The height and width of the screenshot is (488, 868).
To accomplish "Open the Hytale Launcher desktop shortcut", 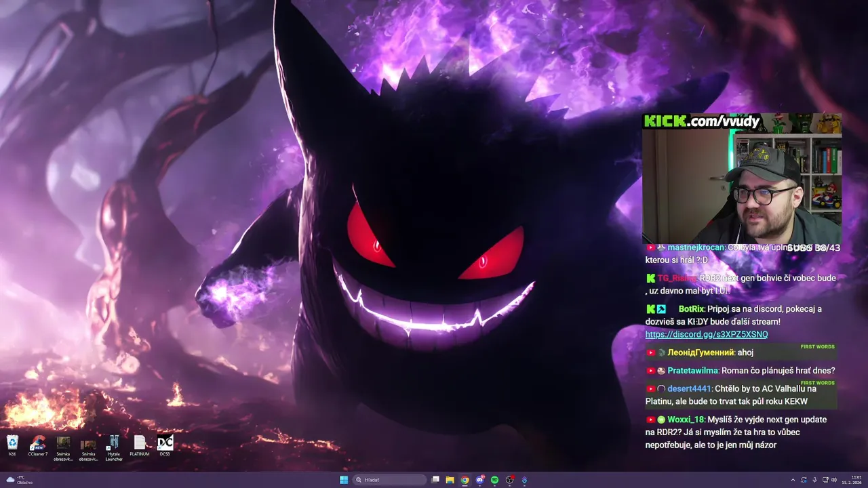I will tap(114, 447).
